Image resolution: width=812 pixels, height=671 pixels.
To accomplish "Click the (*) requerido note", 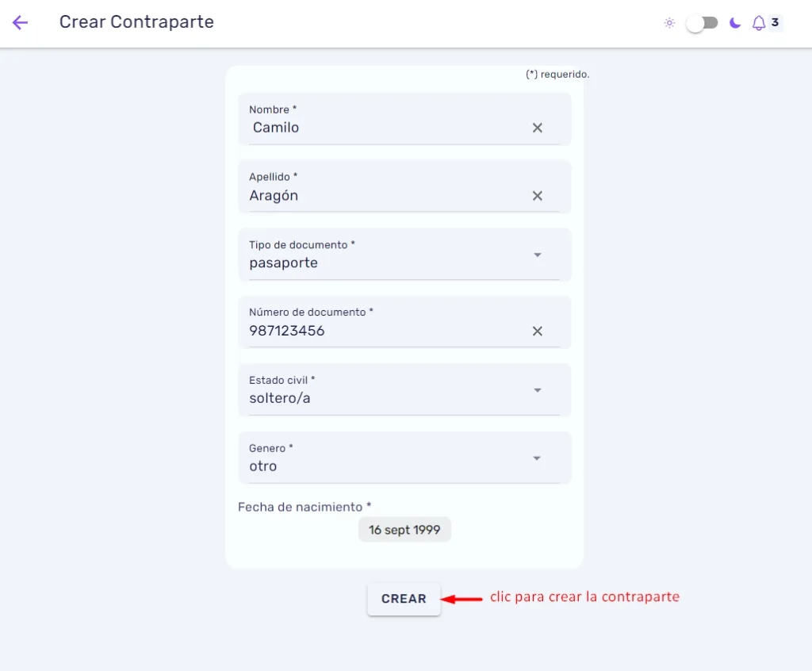I will tap(557, 74).
